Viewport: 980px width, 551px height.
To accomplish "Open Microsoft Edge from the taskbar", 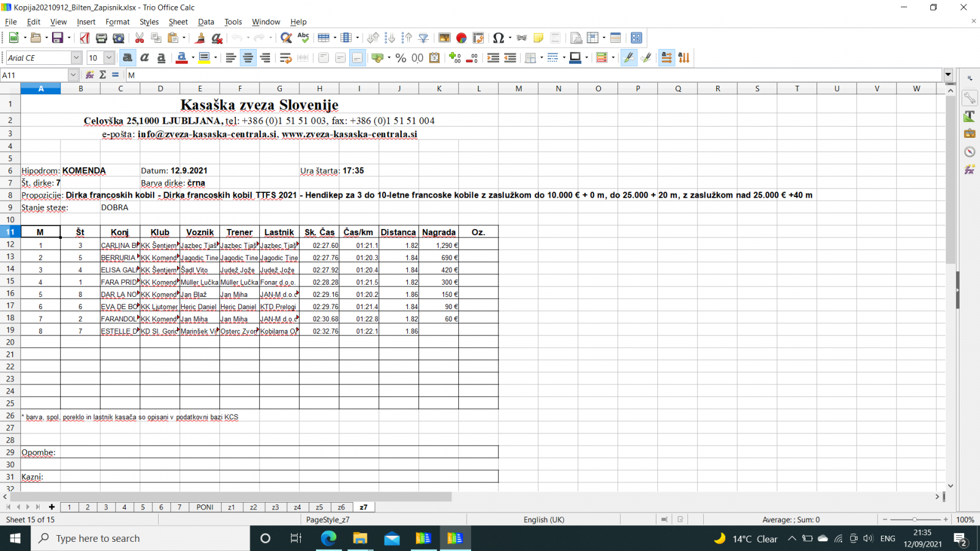I will 329,538.
